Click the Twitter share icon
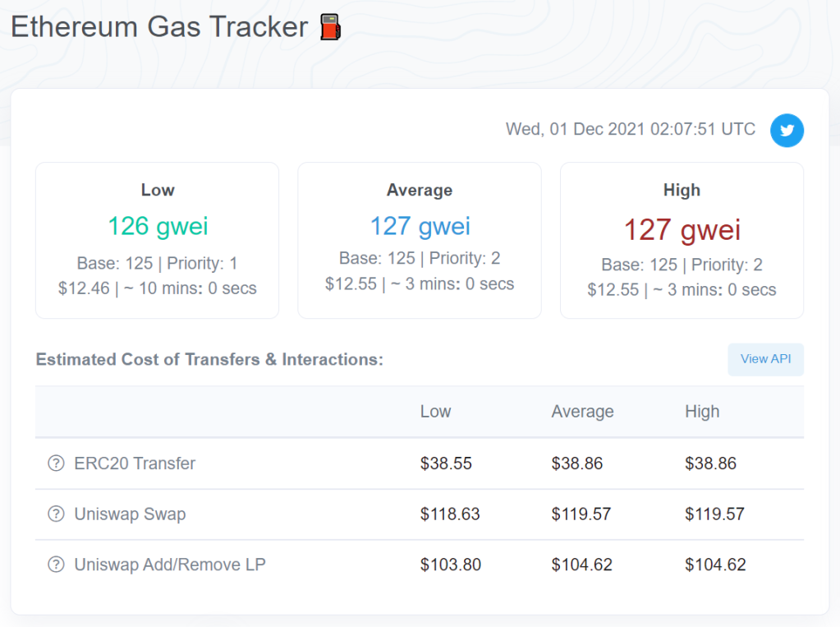Image resolution: width=840 pixels, height=627 pixels. (x=787, y=130)
